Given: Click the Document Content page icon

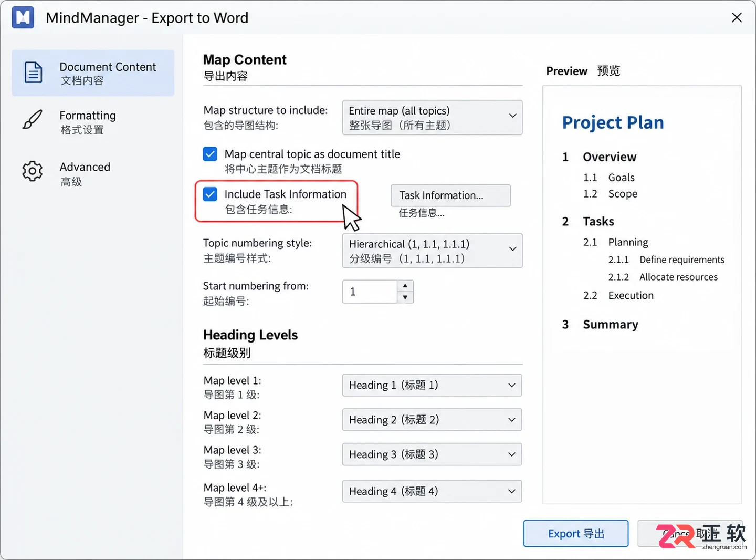Looking at the screenshot, I should 33,72.
